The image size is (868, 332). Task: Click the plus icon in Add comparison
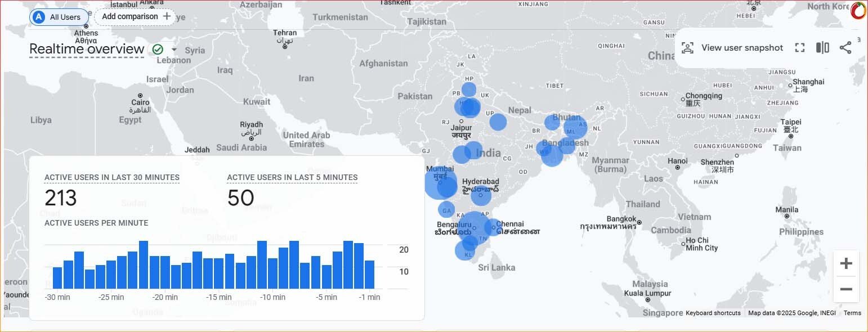[167, 16]
